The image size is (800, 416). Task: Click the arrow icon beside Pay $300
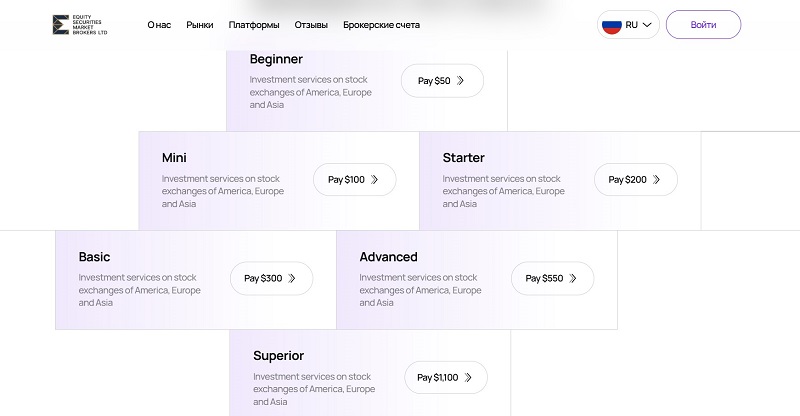291,279
